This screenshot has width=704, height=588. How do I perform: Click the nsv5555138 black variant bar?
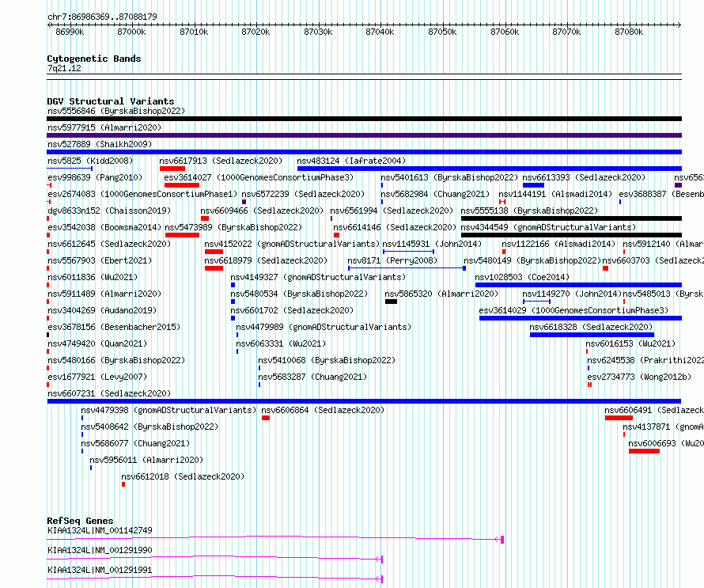point(572,218)
